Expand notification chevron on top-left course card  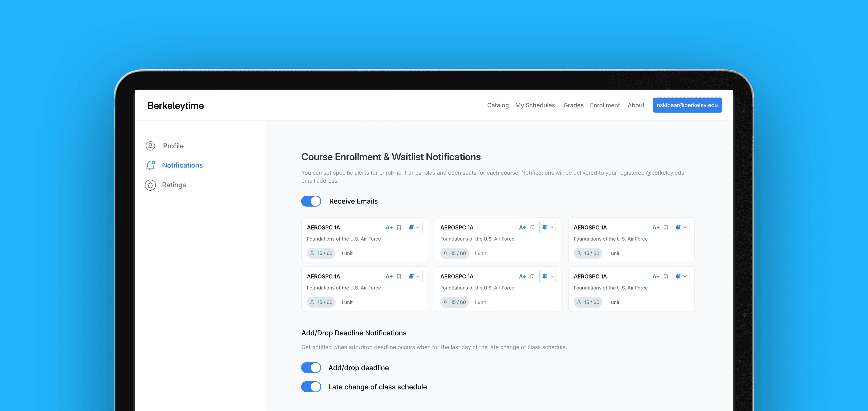[x=418, y=228]
